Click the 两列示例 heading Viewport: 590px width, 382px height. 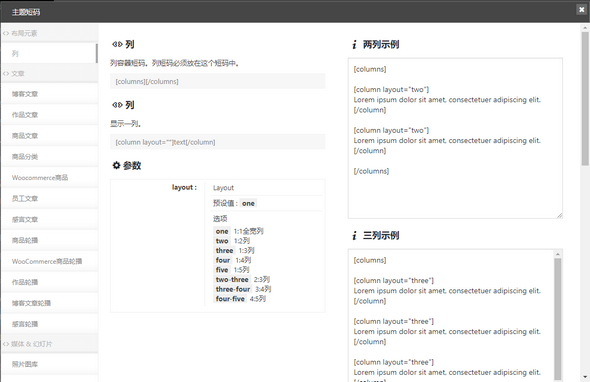pyautogui.click(x=381, y=44)
